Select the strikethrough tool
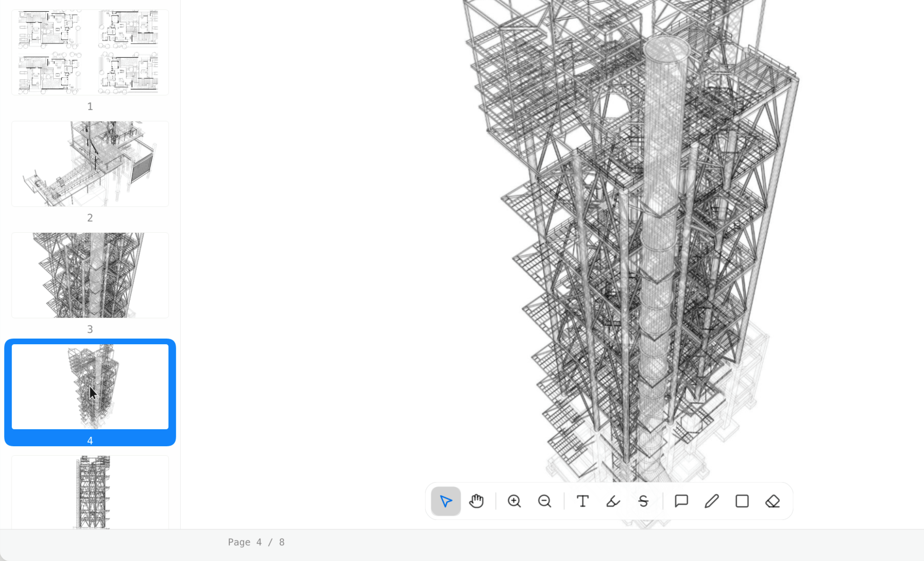 [643, 501]
